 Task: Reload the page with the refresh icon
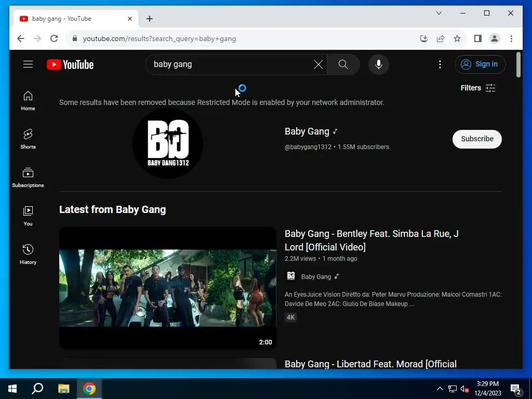click(x=54, y=38)
